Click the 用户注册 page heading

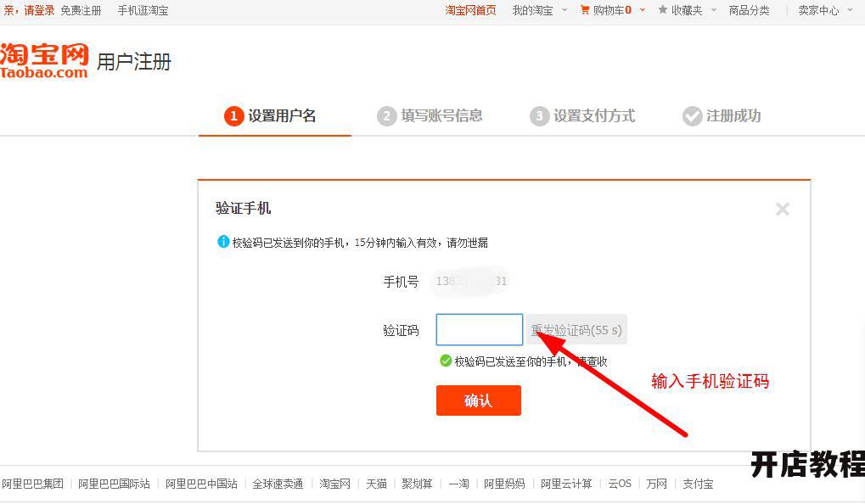pyautogui.click(x=134, y=61)
